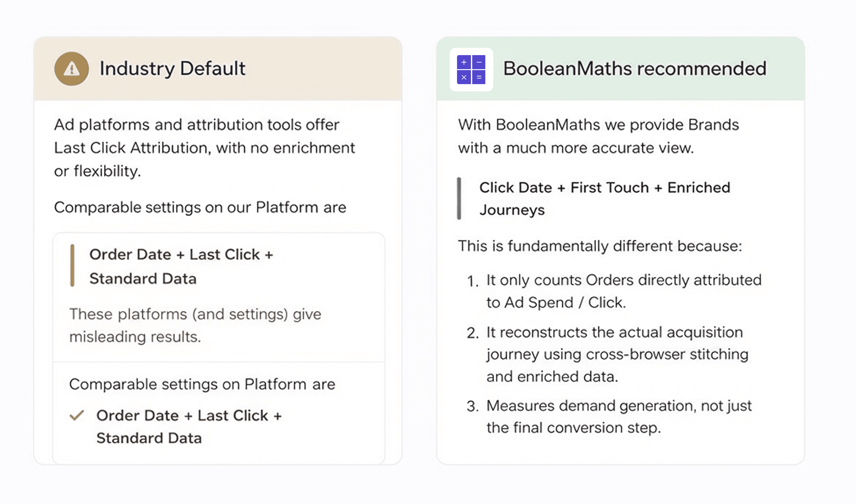Click the Industry Default heading
This screenshot has height=504, width=856.
172,69
